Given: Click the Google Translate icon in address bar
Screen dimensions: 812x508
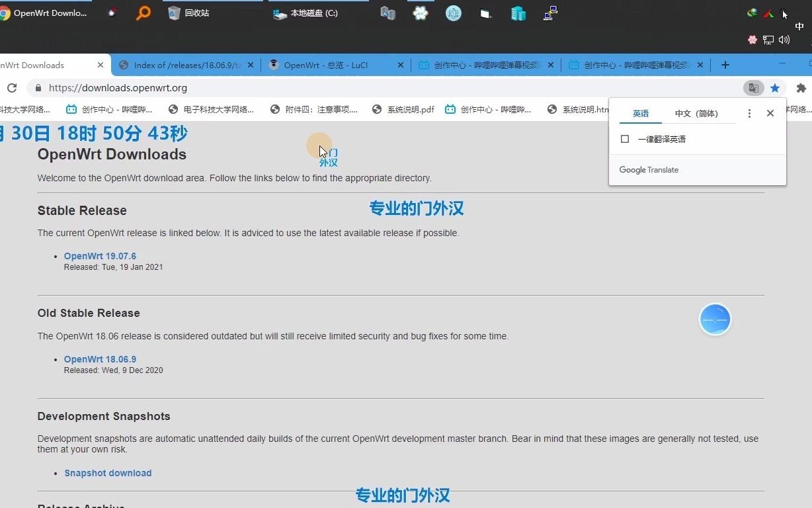Looking at the screenshot, I should (x=753, y=88).
